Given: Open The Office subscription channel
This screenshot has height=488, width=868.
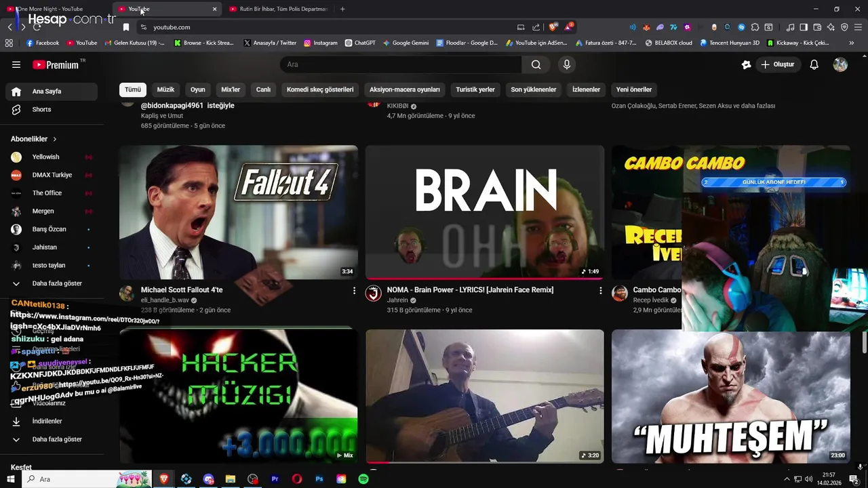Looking at the screenshot, I should click(52, 193).
